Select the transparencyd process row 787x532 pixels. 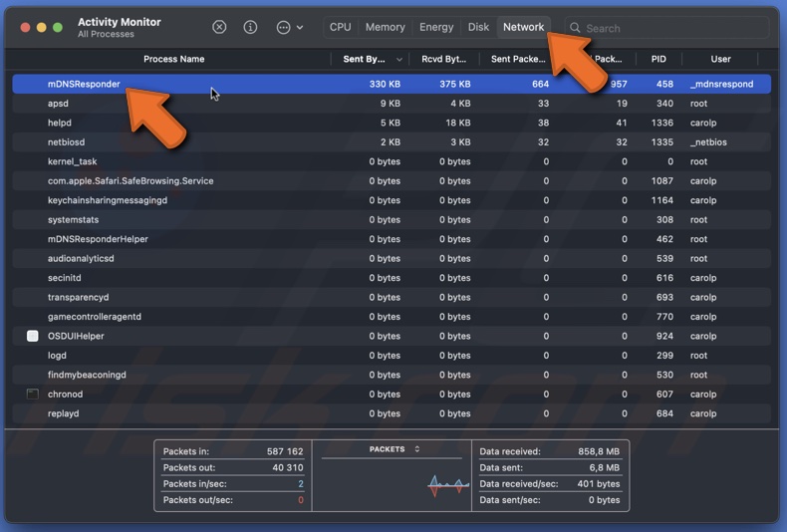coord(392,297)
